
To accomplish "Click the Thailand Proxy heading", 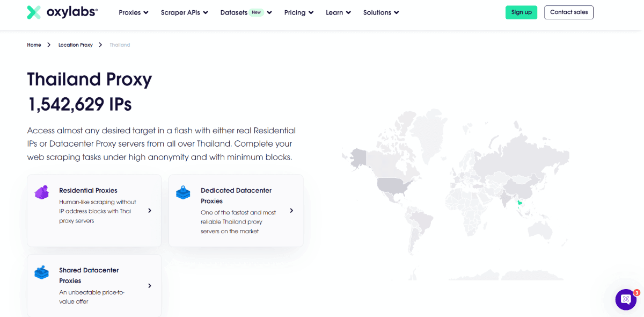I will [x=90, y=79].
